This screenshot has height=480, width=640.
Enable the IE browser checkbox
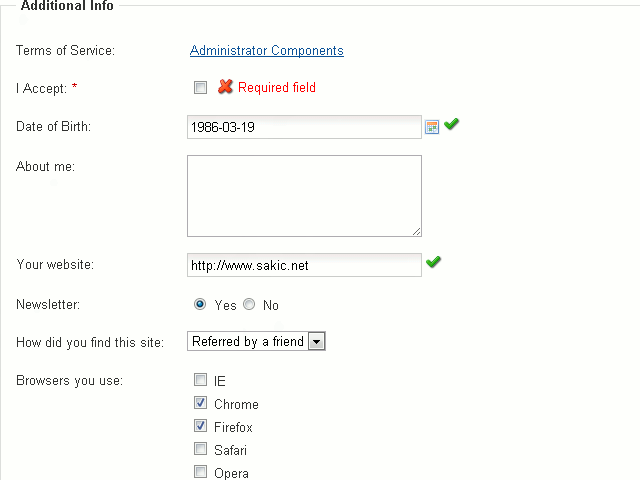click(x=200, y=380)
